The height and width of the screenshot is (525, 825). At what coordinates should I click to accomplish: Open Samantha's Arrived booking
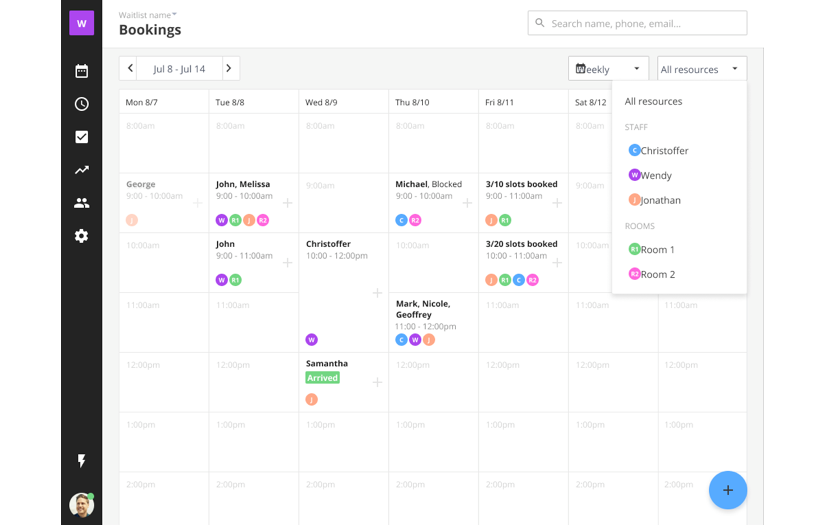[327, 372]
